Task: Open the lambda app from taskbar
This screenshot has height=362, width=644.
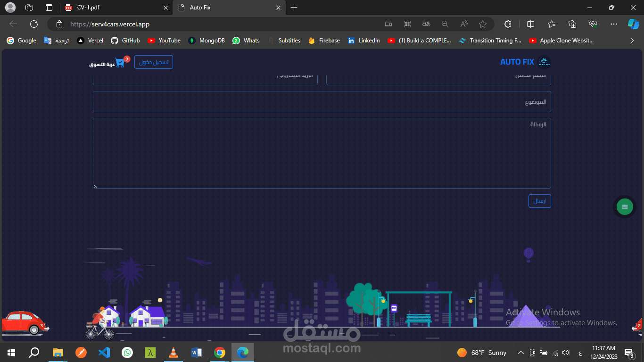Action: pos(150,352)
